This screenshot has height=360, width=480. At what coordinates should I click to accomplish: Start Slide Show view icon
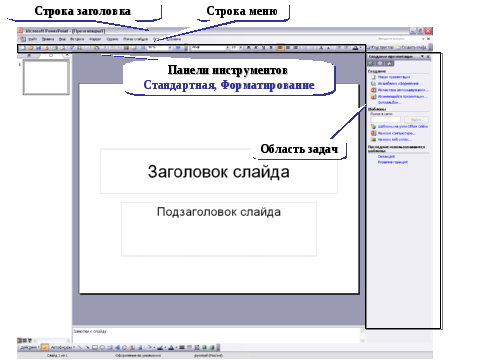pyautogui.click(x=30, y=340)
